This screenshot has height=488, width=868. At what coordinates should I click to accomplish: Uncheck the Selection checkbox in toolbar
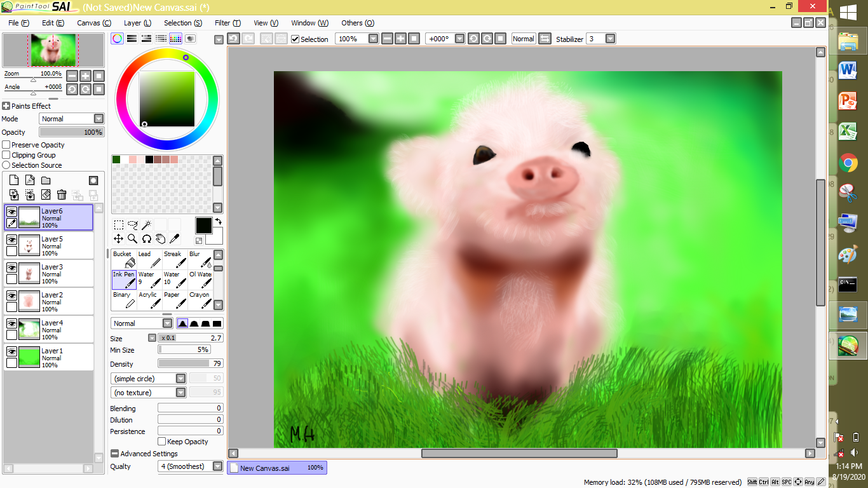pos(295,39)
